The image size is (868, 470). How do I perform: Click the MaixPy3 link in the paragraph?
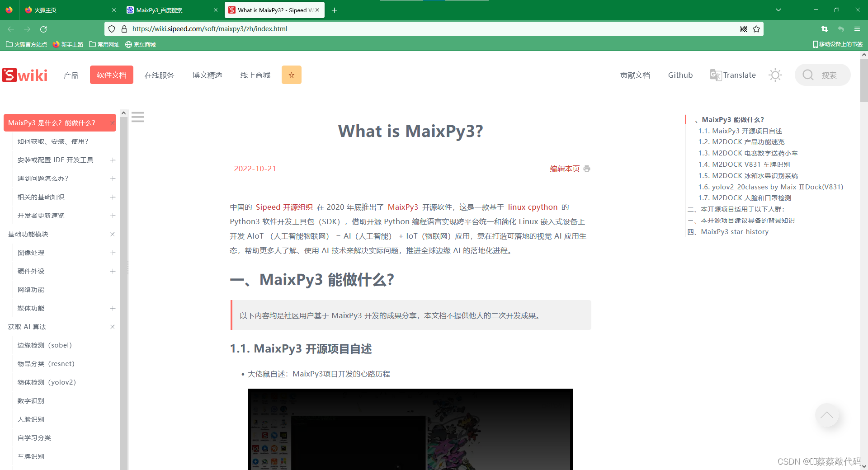pos(403,207)
